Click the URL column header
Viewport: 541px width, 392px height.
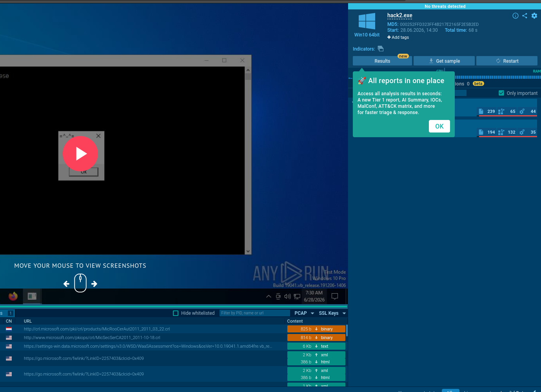[28, 321]
